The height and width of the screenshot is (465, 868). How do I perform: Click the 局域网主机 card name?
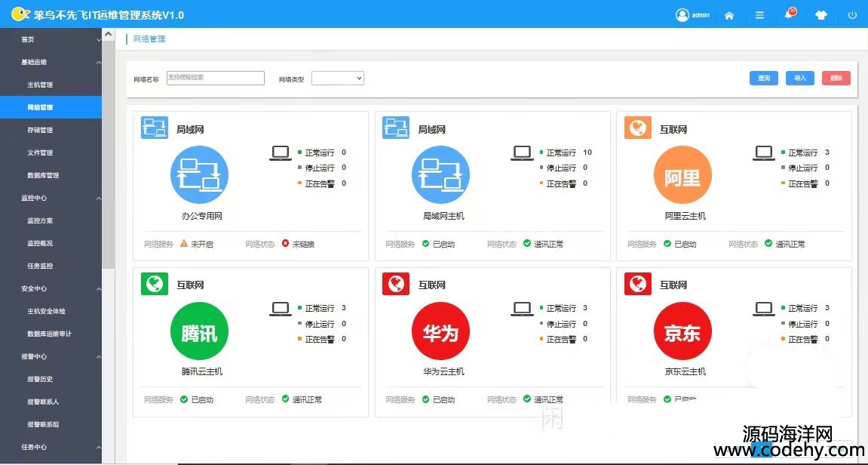(x=443, y=216)
